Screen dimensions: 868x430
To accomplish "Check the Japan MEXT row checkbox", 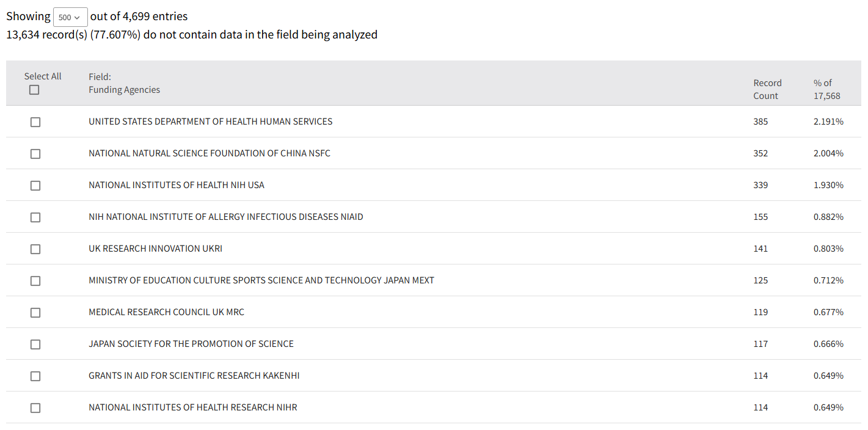I will [x=35, y=281].
